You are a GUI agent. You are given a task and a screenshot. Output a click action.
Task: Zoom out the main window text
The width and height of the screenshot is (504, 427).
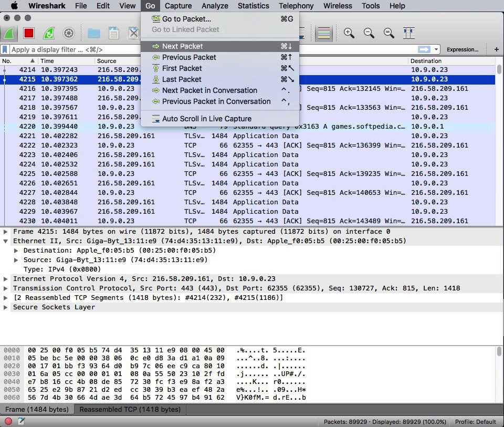coord(369,33)
